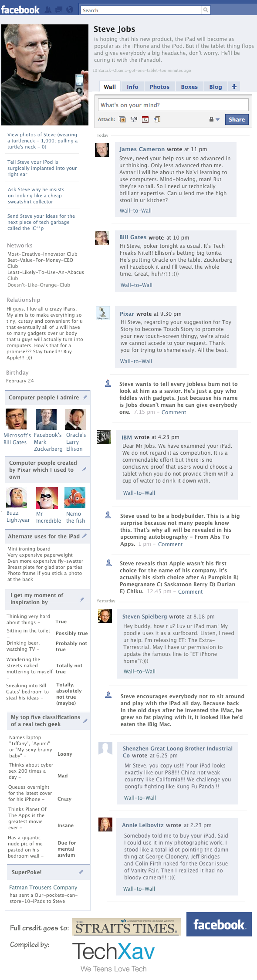The height and width of the screenshot is (980, 257).
Task: Click the Share button
Action: [x=237, y=119]
